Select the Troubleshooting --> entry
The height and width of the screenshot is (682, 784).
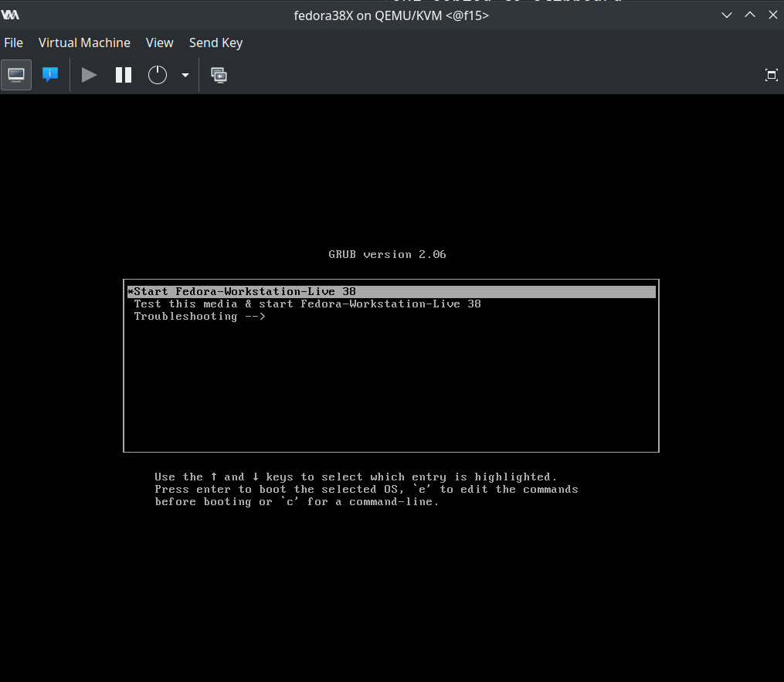392,317
